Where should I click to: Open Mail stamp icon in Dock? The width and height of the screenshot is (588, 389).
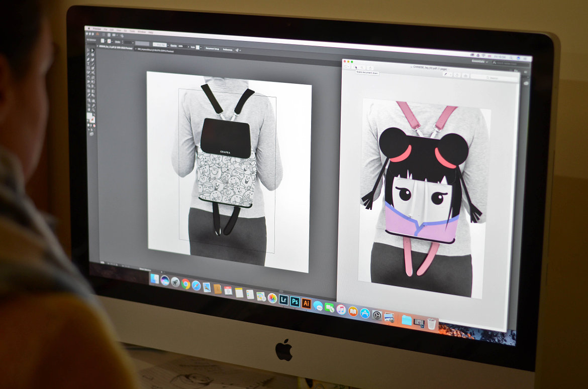point(207,287)
